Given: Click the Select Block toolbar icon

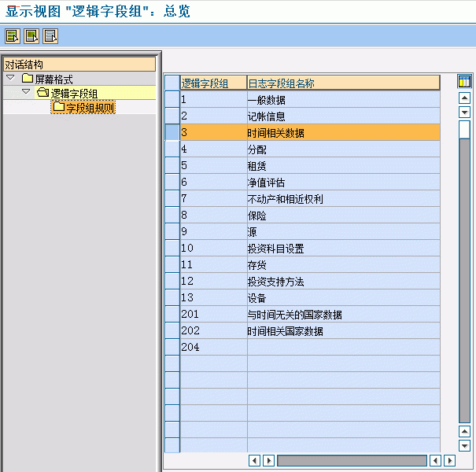Looking at the screenshot, I should (31, 36).
